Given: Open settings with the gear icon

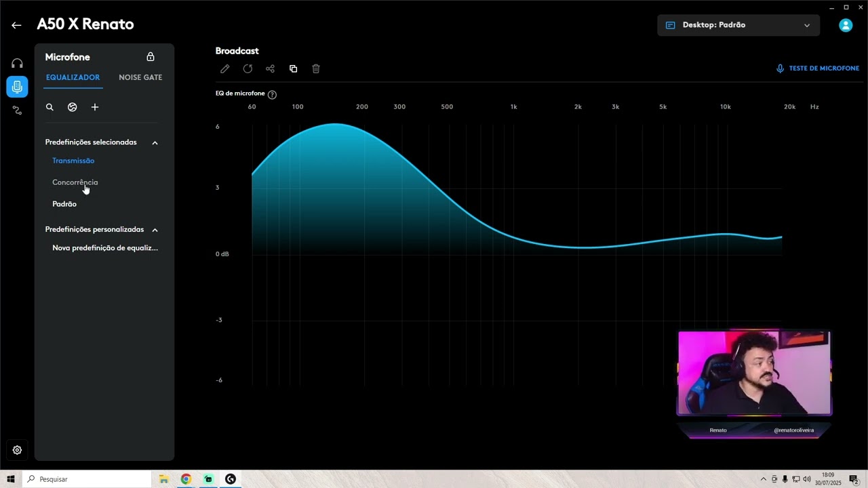Looking at the screenshot, I should [17, 450].
